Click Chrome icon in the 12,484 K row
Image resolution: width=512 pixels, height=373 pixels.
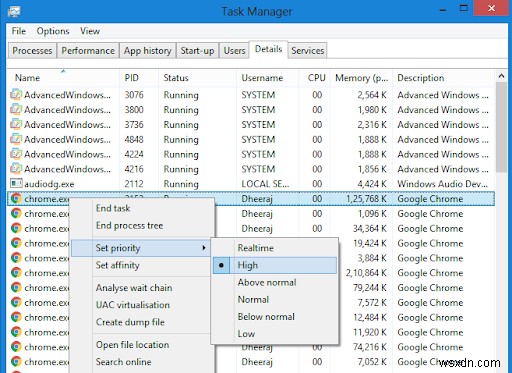[x=16, y=317]
